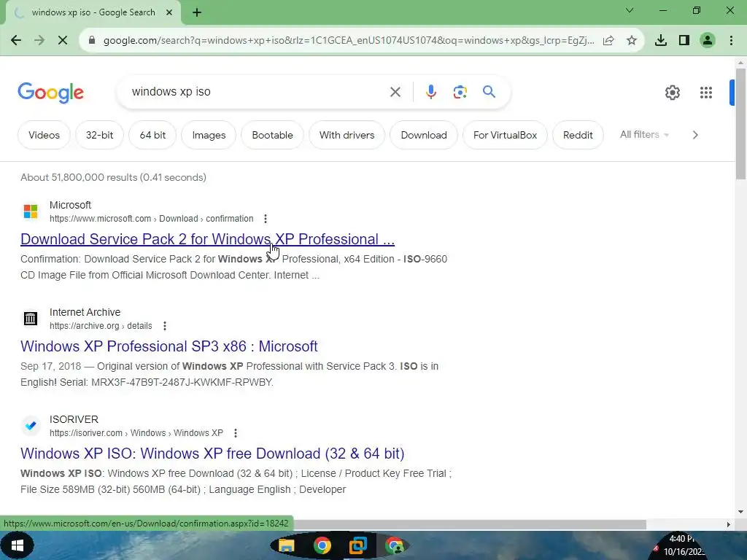Viewport: 747px width, 560px height.
Task: Select the 32-bit filter chip
Action: pyautogui.click(x=99, y=135)
